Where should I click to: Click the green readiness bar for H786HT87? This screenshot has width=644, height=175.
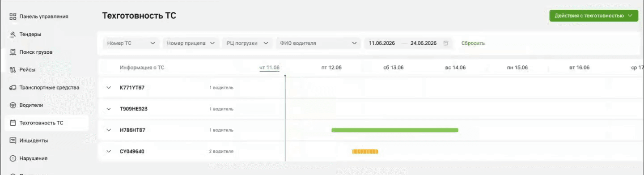[395, 130]
